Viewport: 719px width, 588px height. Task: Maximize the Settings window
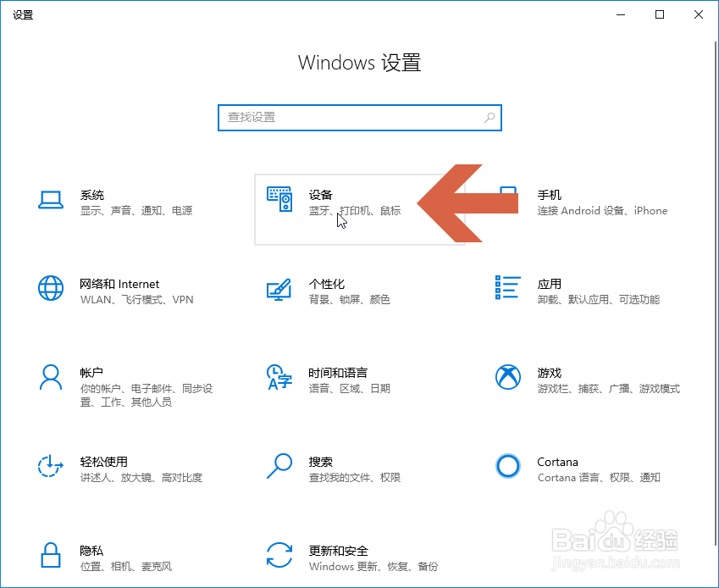click(x=659, y=14)
